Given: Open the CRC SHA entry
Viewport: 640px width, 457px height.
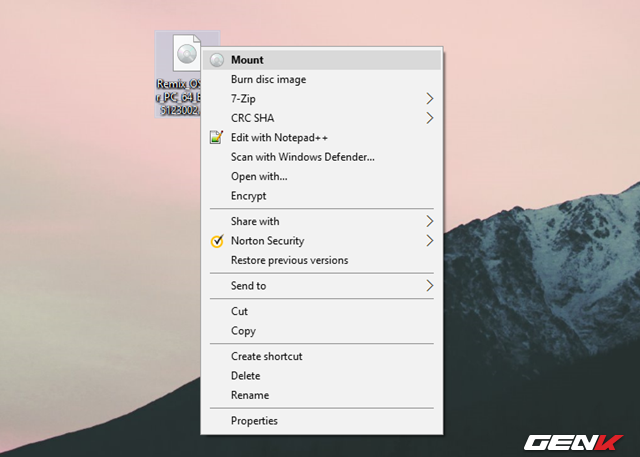Looking at the screenshot, I should point(322,118).
